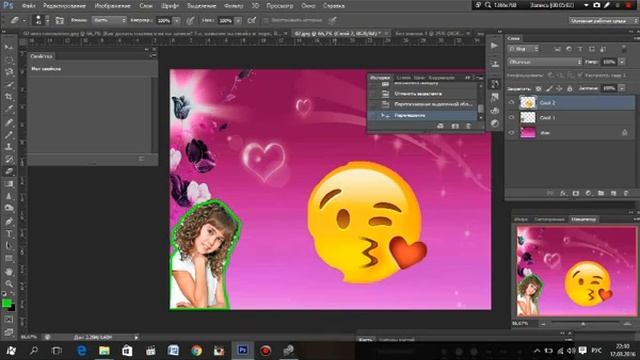The image size is (640, 360).
Task: Select the Quick Selection tool
Action: tap(9, 84)
